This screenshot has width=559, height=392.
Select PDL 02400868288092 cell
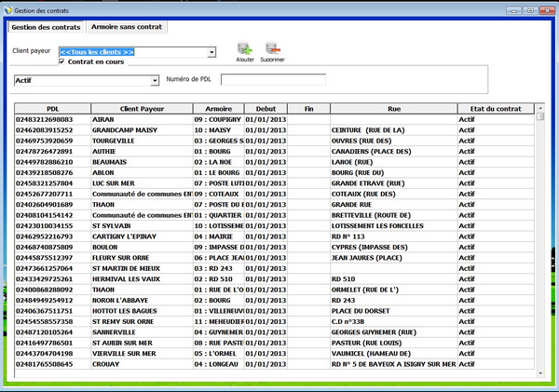(x=52, y=290)
